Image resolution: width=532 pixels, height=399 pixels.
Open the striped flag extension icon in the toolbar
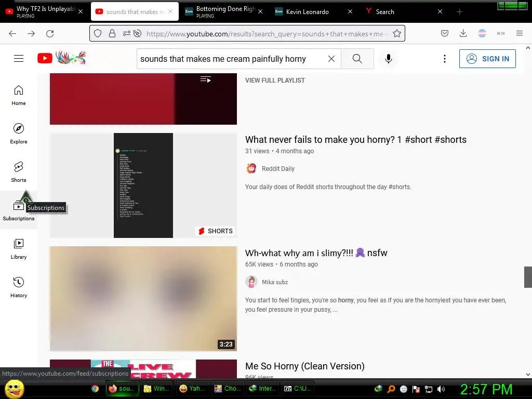(x=482, y=33)
